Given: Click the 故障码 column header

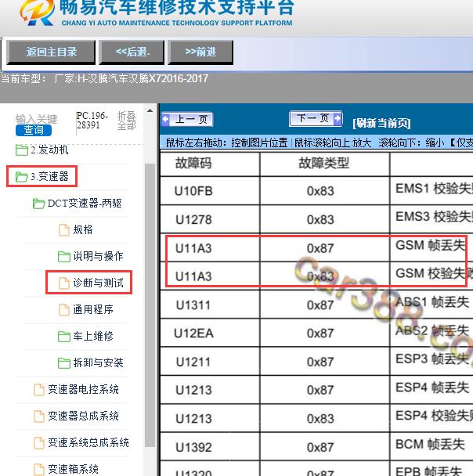Looking at the screenshot, I should [x=210, y=164].
